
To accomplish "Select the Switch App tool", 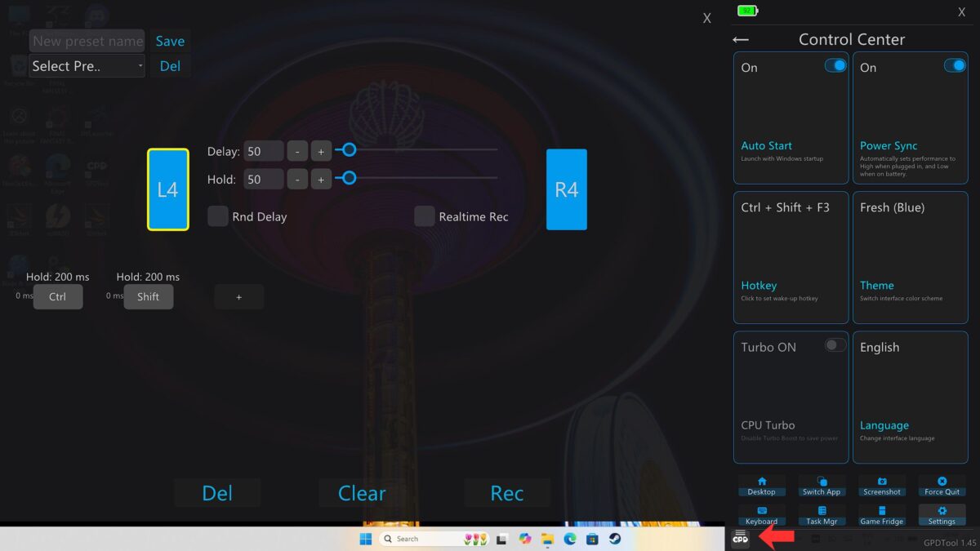I will click(x=822, y=486).
